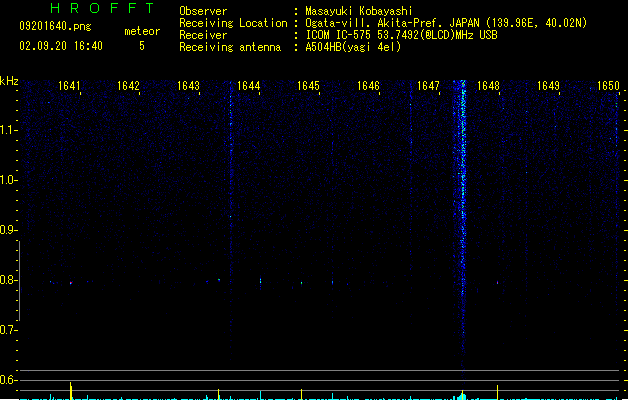Viewport: 629px width, 400px height.
Task: Click the 1641 time axis label
Action: pos(69,86)
